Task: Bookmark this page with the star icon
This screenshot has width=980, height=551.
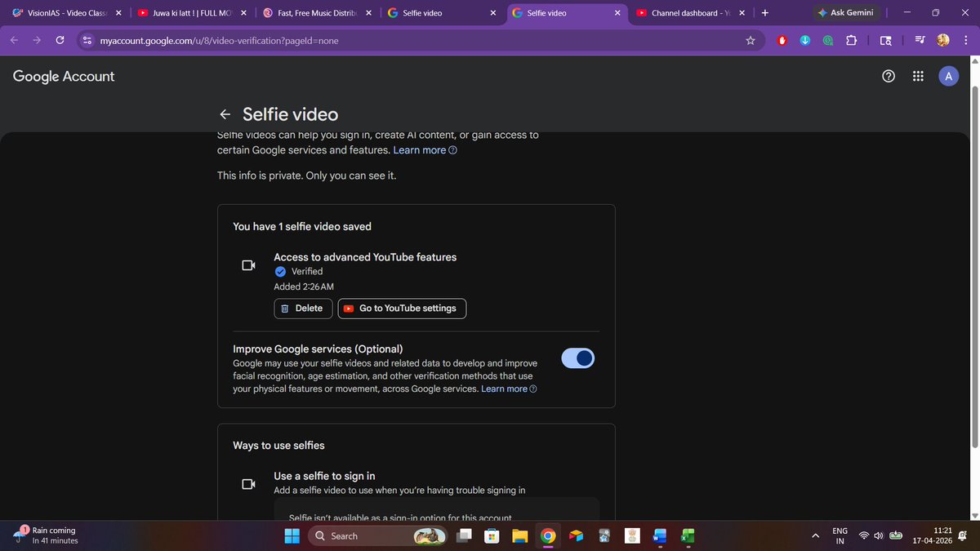Action: tap(751, 40)
